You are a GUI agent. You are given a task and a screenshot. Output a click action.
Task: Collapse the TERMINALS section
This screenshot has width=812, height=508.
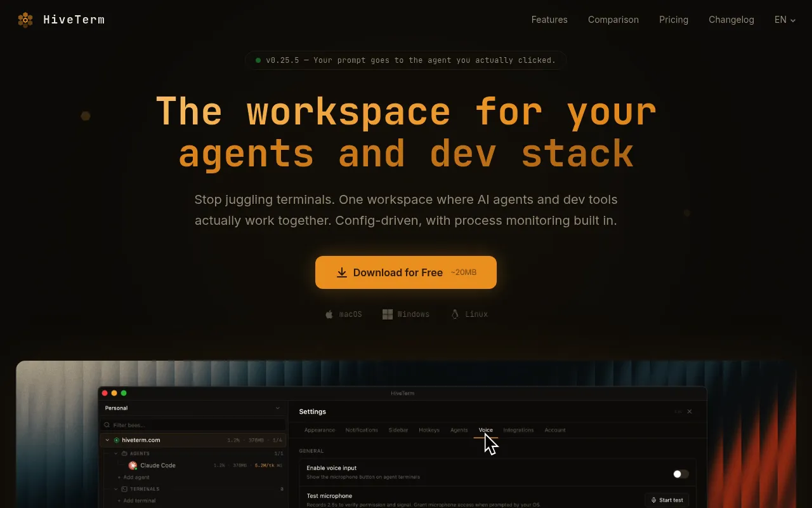116,489
